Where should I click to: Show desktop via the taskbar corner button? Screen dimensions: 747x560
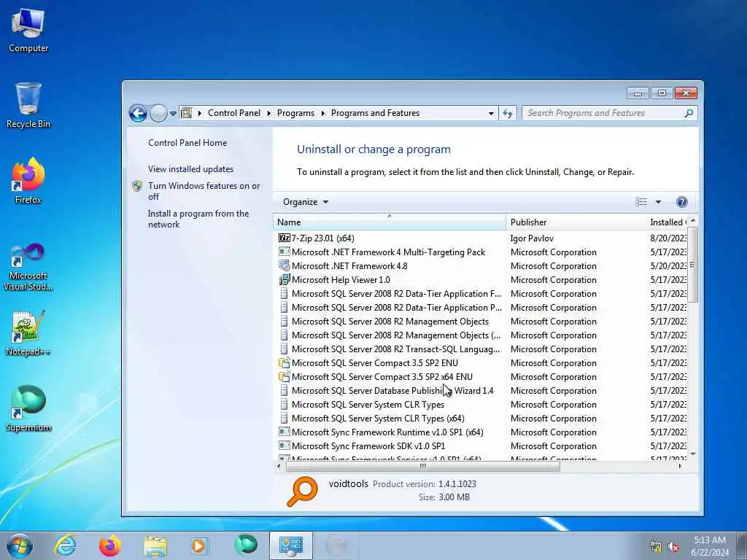741,545
